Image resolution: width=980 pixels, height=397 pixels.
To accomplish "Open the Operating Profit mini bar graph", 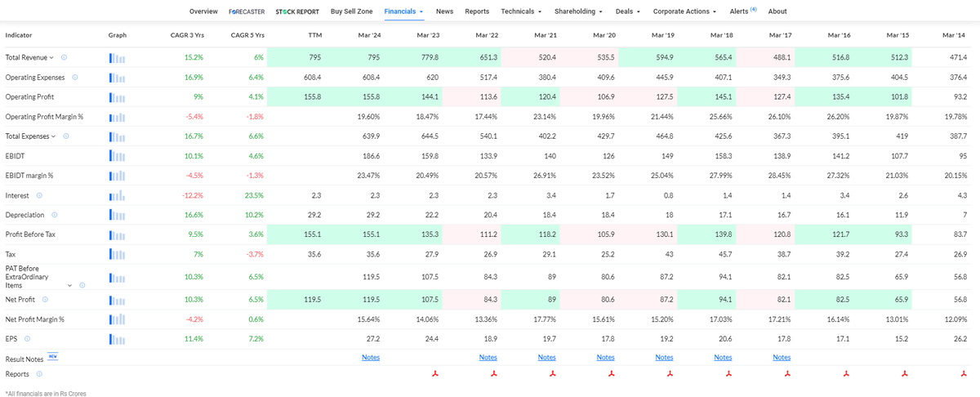I will [x=117, y=97].
